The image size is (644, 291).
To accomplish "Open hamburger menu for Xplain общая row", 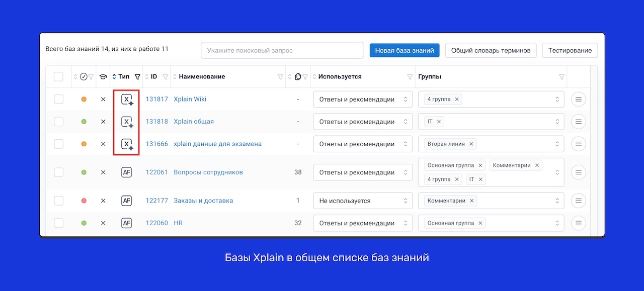I will point(579,122).
